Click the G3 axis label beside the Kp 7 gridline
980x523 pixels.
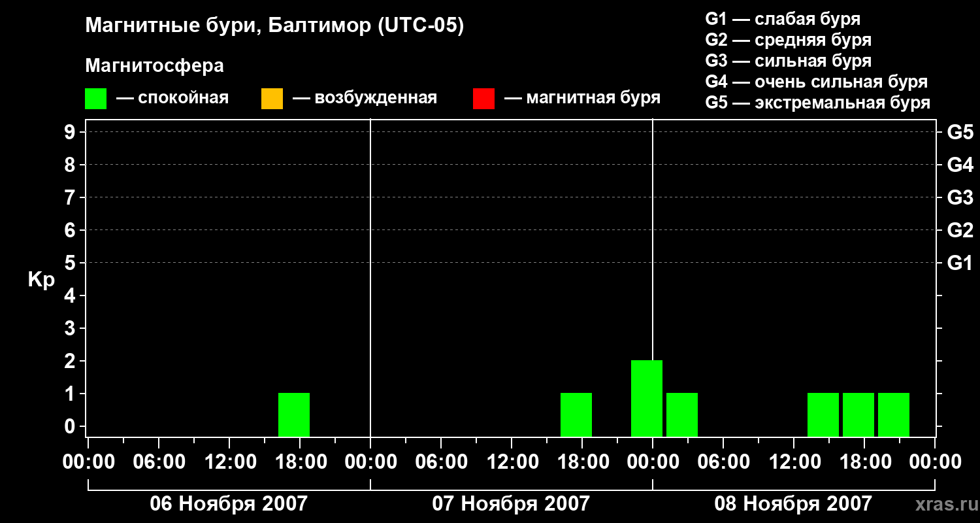tap(960, 197)
